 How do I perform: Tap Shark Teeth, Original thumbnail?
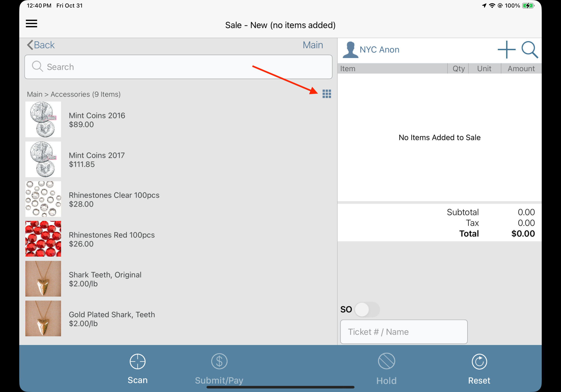click(43, 278)
